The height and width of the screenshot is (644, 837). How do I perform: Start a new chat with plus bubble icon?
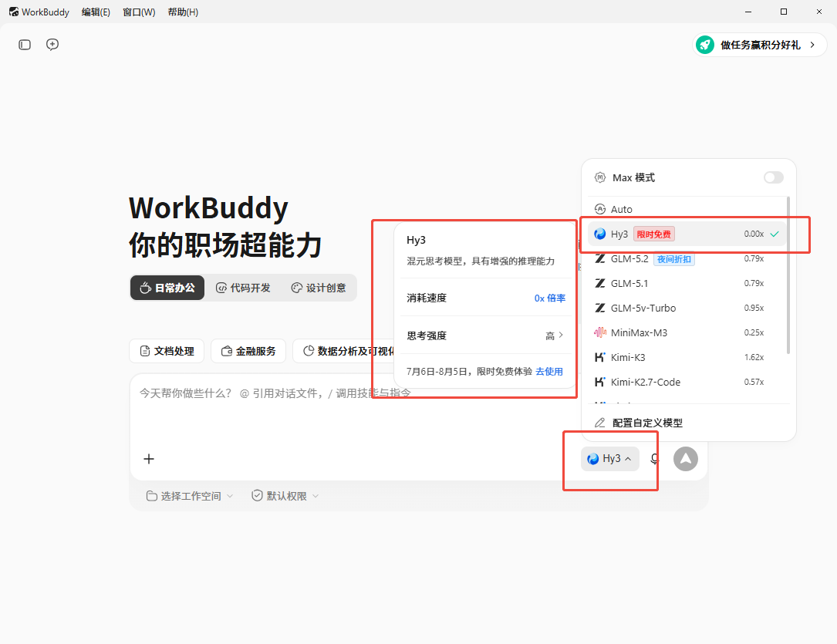pyautogui.click(x=52, y=45)
